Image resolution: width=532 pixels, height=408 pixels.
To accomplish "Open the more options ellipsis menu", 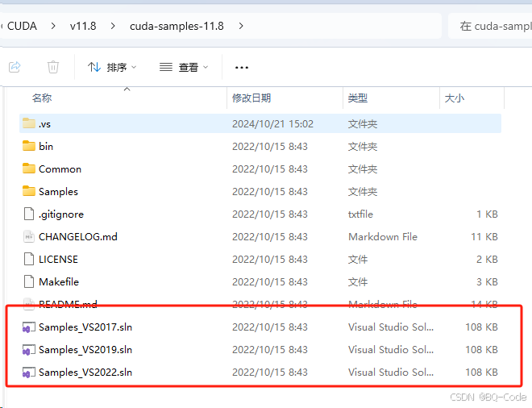I will (242, 68).
